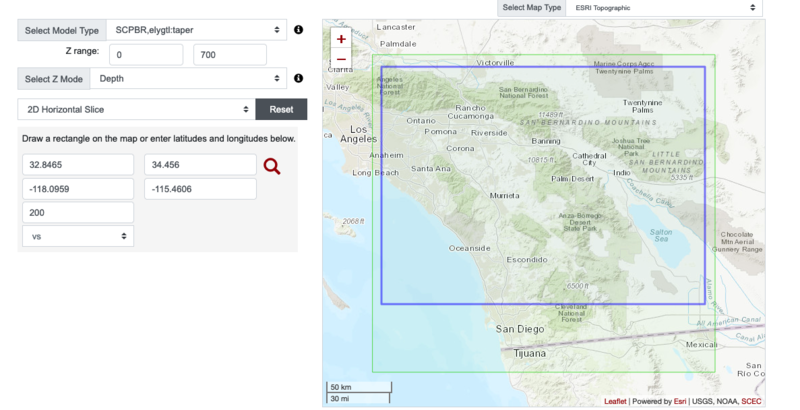Click the latitude field showing 34.456
Viewport: 800px width, 410px height.
[201, 165]
